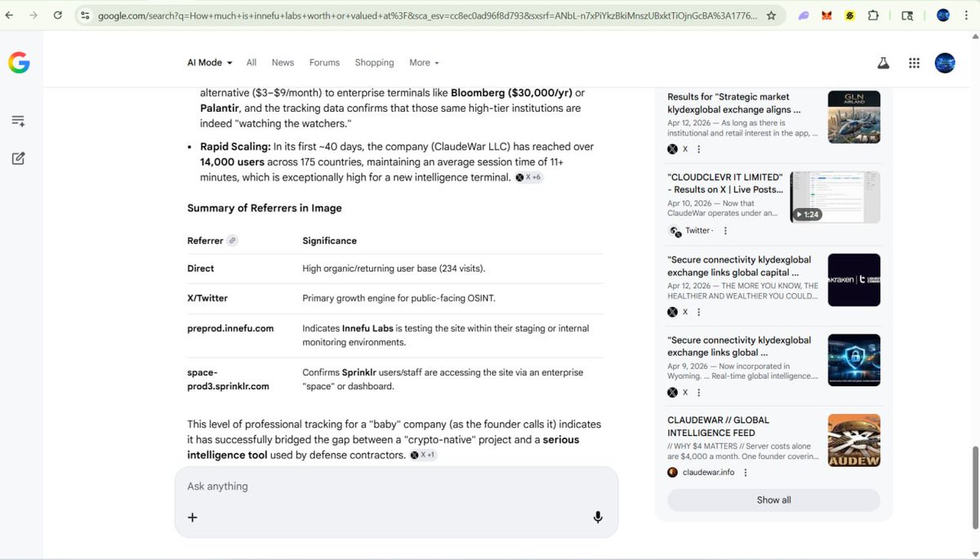The image size is (980, 560).
Task: Click the browser back arrow
Action: pos(10,15)
